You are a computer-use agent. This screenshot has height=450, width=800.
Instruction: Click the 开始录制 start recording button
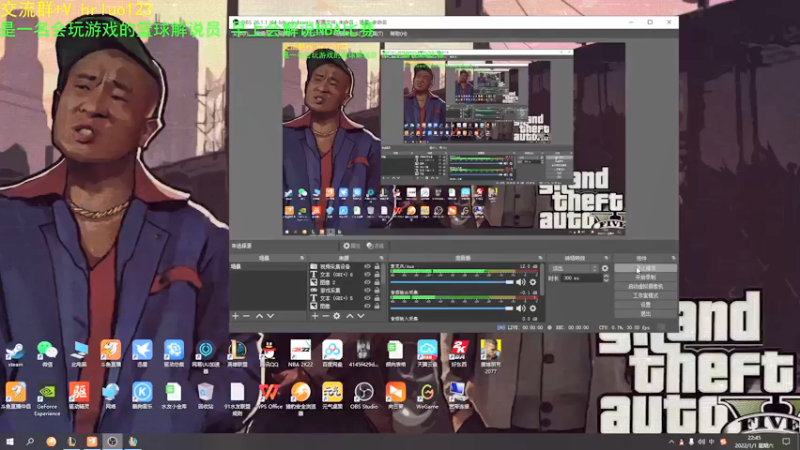(645, 277)
